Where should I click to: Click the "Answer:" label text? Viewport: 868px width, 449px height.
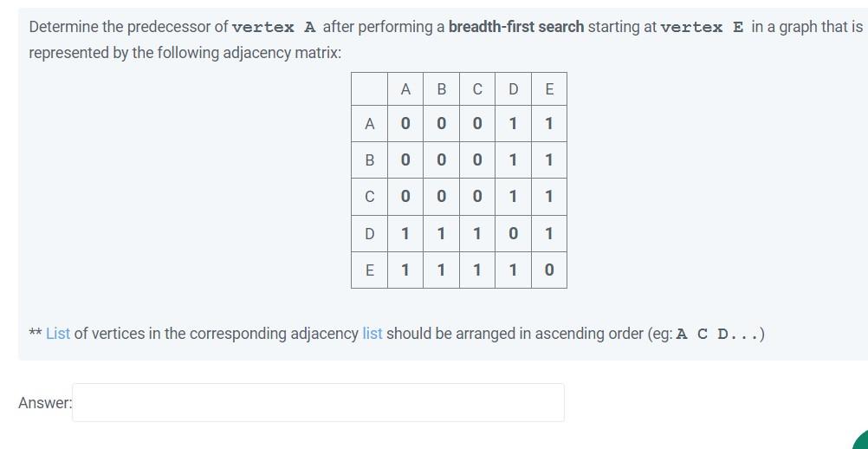(45, 403)
